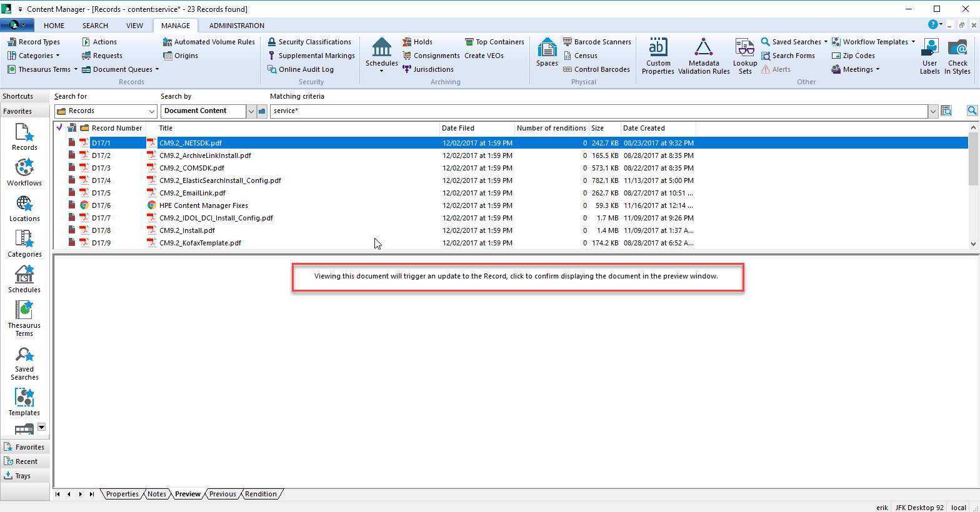The image size is (980, 512).
Task: Expand Thesaurus Terms dropdown
Action: pos(76,69)
